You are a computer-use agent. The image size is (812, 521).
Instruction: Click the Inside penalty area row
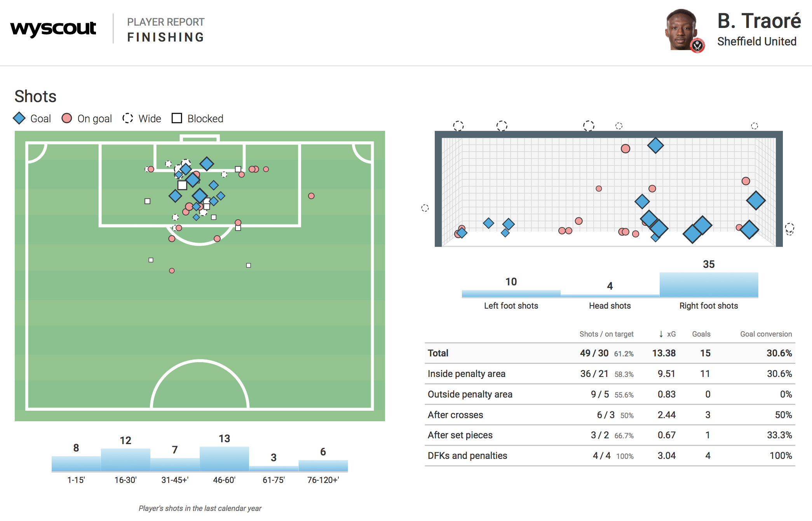(x=610, y=374)
